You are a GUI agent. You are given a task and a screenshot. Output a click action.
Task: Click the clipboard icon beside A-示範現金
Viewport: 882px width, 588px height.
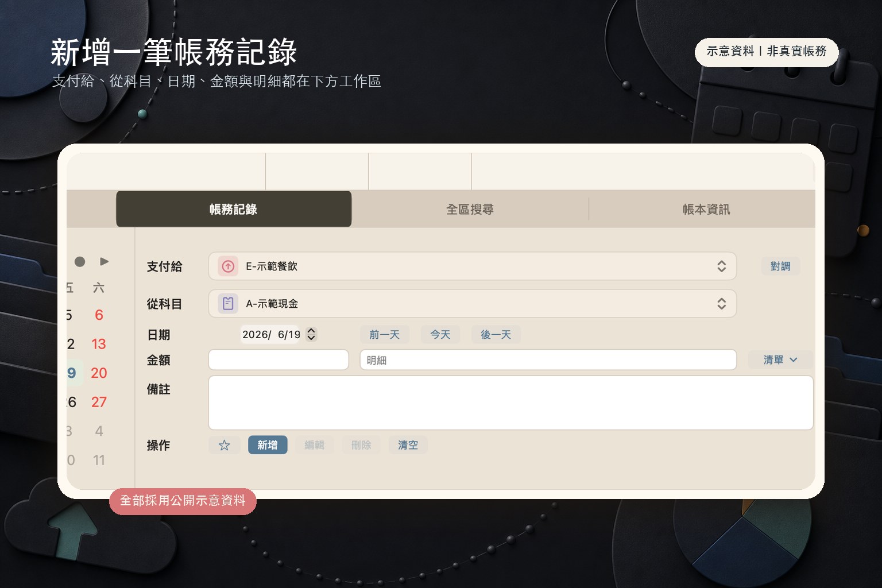point(228,304)
